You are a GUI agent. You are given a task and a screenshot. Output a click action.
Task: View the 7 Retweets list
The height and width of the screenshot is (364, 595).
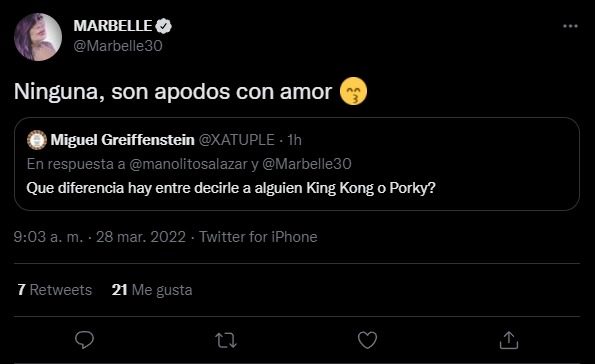pyautogui.click(x=55, y=290)
